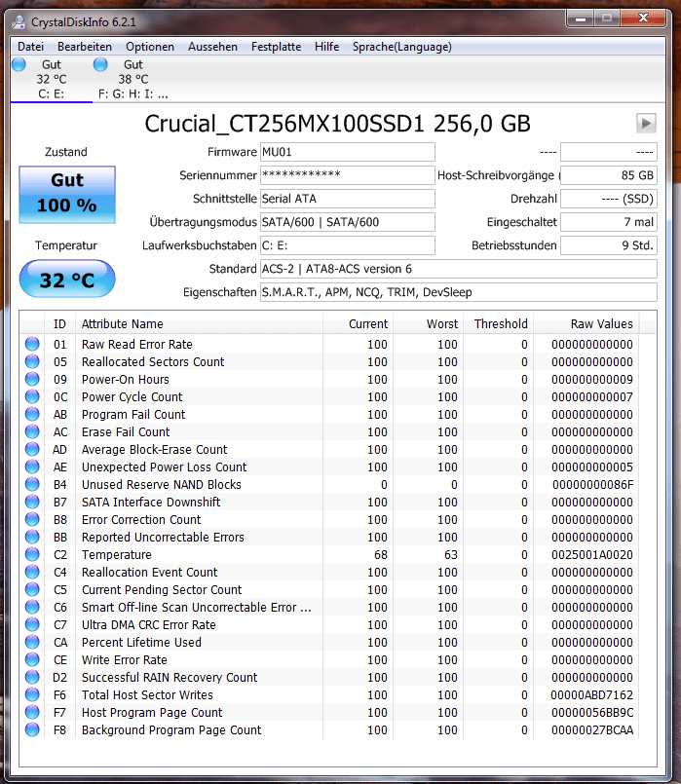The width and height of the screenshot is (681, 784).
Task: Click status orb of Host Program Page Count
Action: [x=32, y=712]
